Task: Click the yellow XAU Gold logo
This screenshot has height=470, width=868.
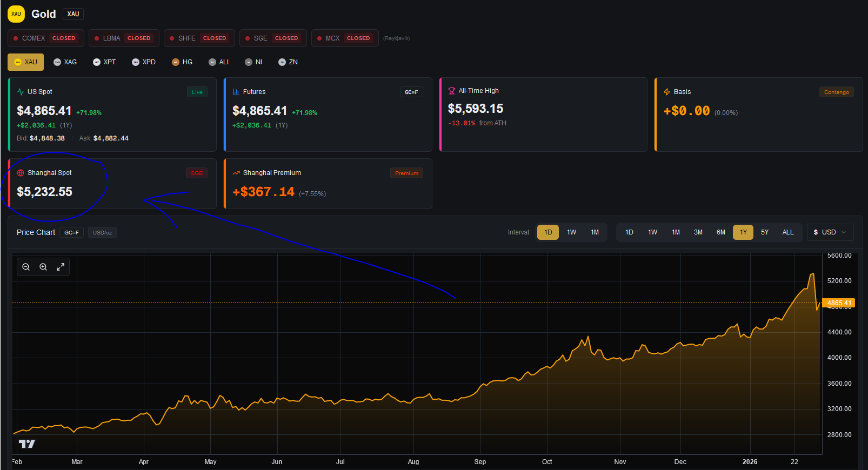Action: [16, 14]
